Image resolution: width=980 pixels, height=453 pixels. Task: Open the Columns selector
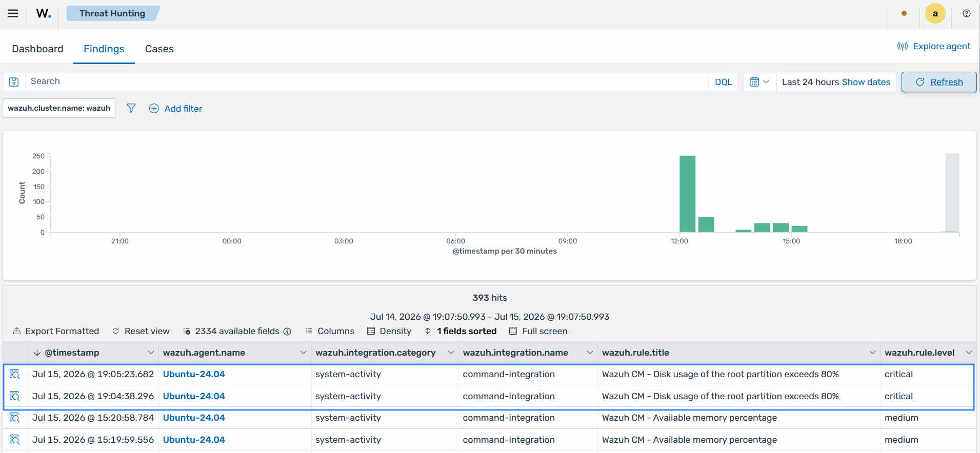330,331
